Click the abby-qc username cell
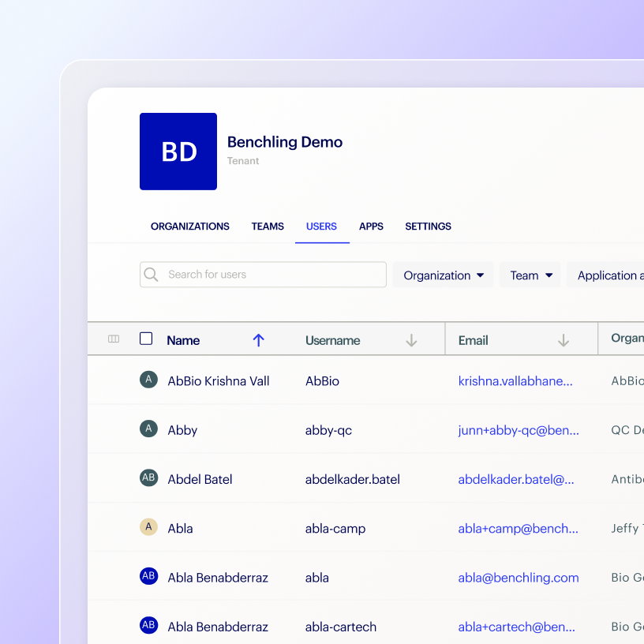Screen dimensions: 644x644 (x=328, y=430)
